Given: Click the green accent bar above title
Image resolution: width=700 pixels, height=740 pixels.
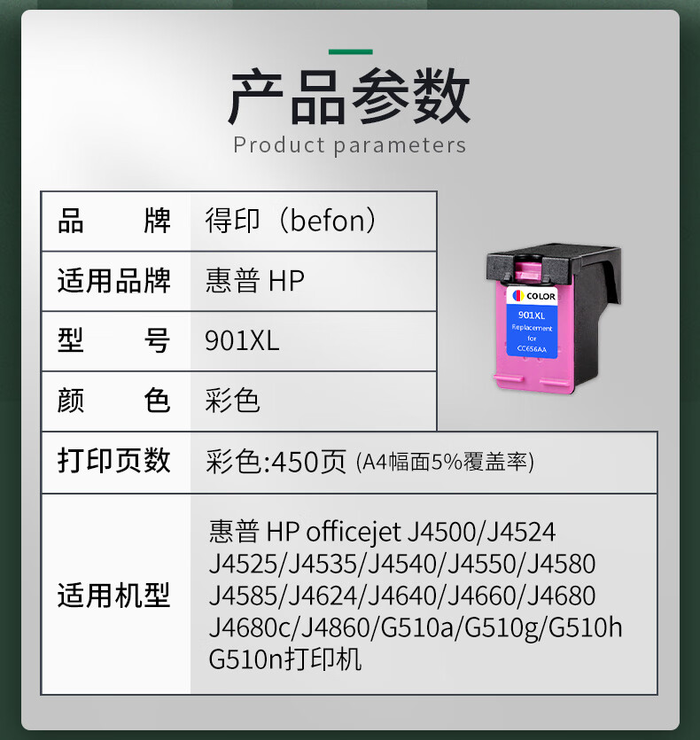Looking at the screenshot, I should click(x=350, y=52).
